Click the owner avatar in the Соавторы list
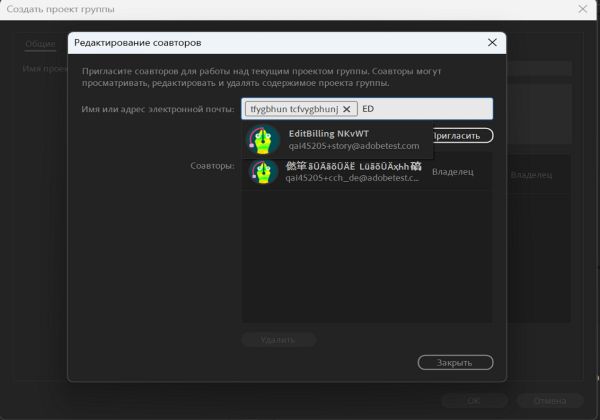Screen dimensions: 600x420 click(x=263, y=172)
